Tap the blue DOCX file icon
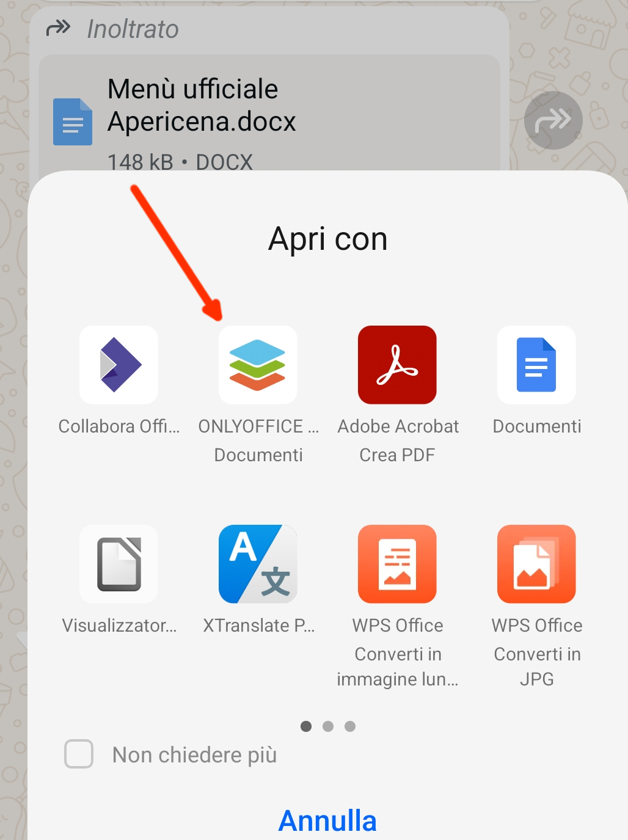628x840 pixels. coord(73,122)
